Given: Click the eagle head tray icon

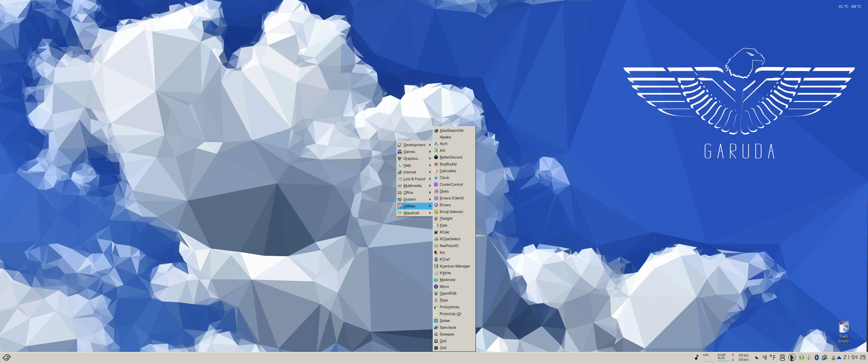Looking at the screenshot, I should point(792,358).
